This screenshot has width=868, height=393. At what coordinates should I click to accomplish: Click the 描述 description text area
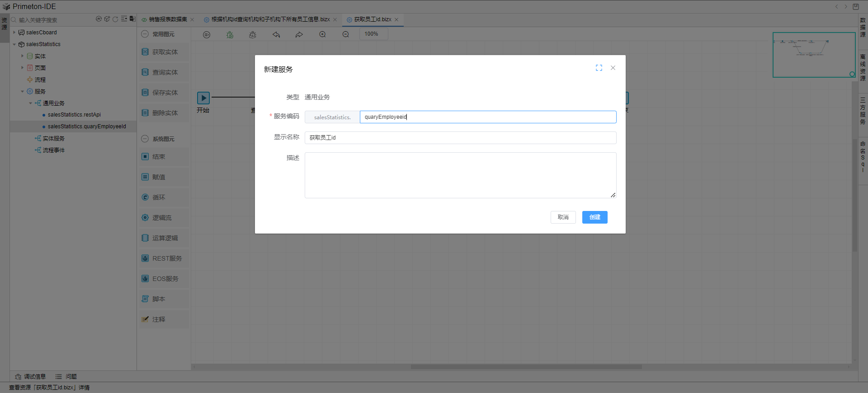pyautogui.click(x=460, y=175)
